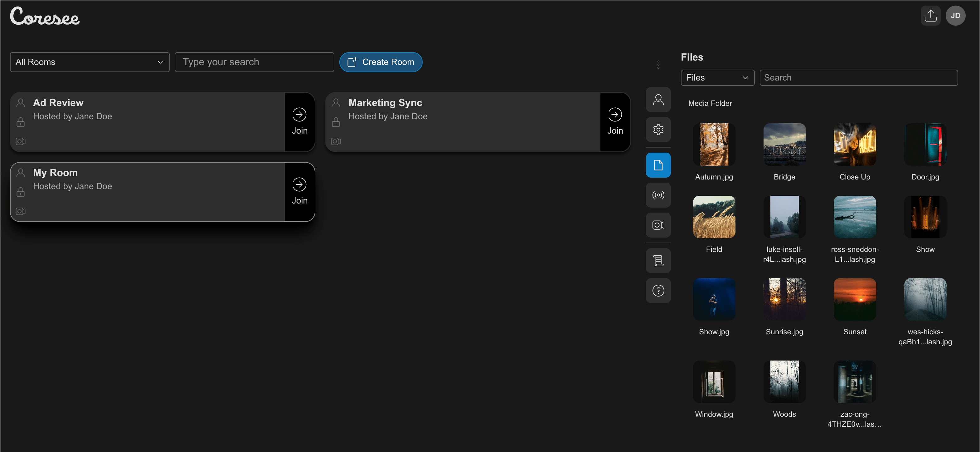Click the lock icon on Marketing Sync
980x452 pixels.
click(x=336, y=122)
